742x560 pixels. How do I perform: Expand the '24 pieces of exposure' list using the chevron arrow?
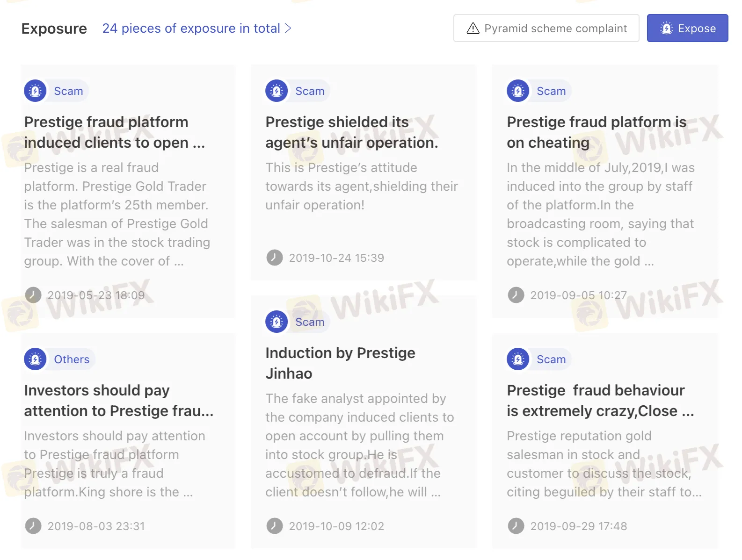[x=288, y=29]
